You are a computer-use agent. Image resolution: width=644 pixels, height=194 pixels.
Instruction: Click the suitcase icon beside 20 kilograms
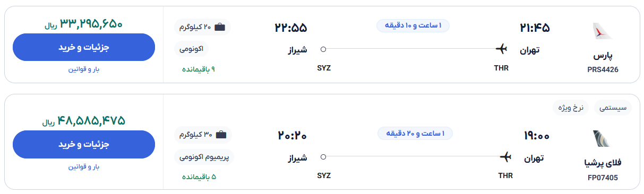[x=220, y=27]
